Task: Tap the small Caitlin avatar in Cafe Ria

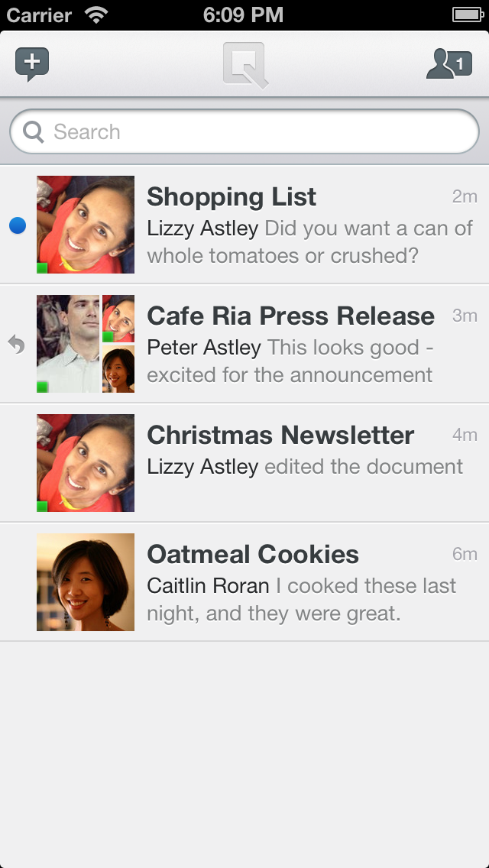Action: coord(118,369)
